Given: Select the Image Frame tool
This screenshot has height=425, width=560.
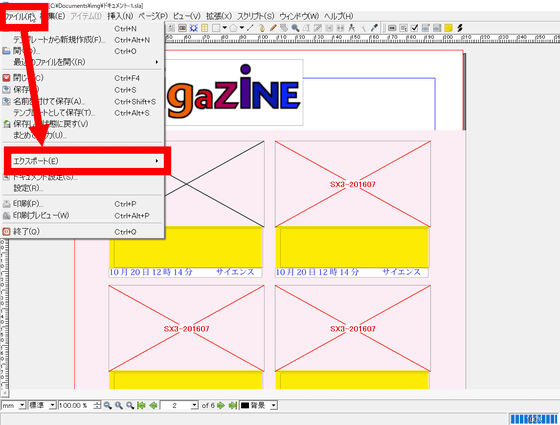Looking at the screenshot, I should [182, 28].
